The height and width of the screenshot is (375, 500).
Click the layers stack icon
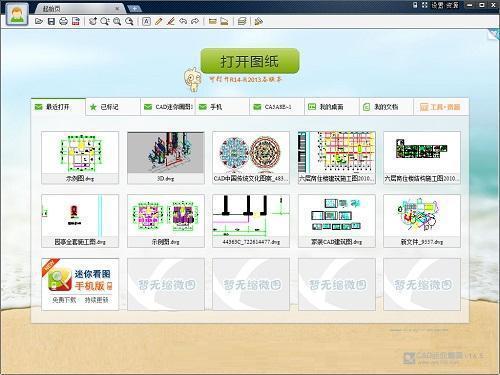coord(242,22)
